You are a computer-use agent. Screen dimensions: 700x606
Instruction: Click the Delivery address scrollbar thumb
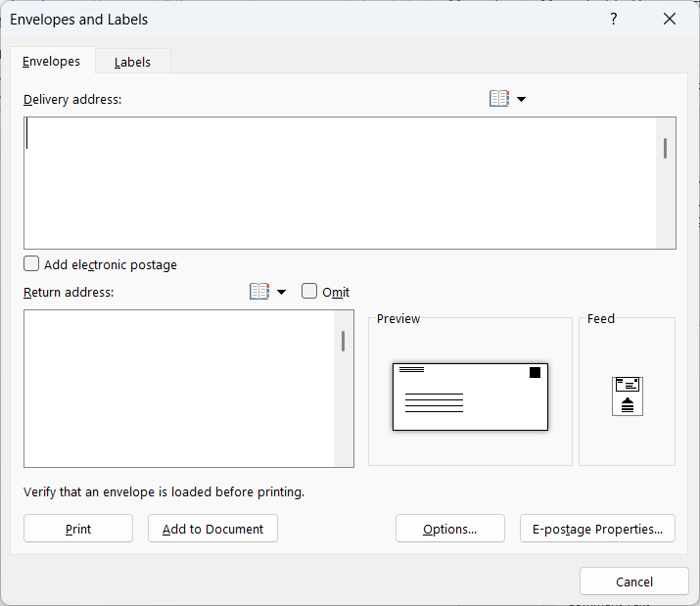coord(665,148)
